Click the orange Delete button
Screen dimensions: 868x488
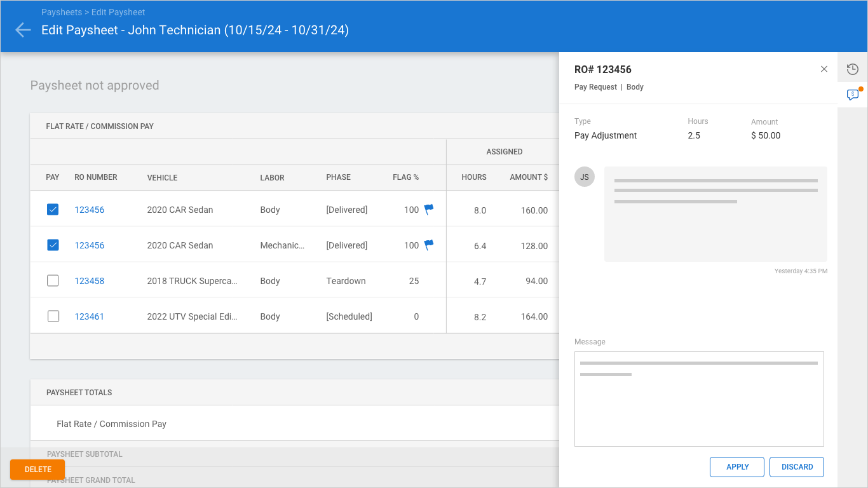click(37, 470)
